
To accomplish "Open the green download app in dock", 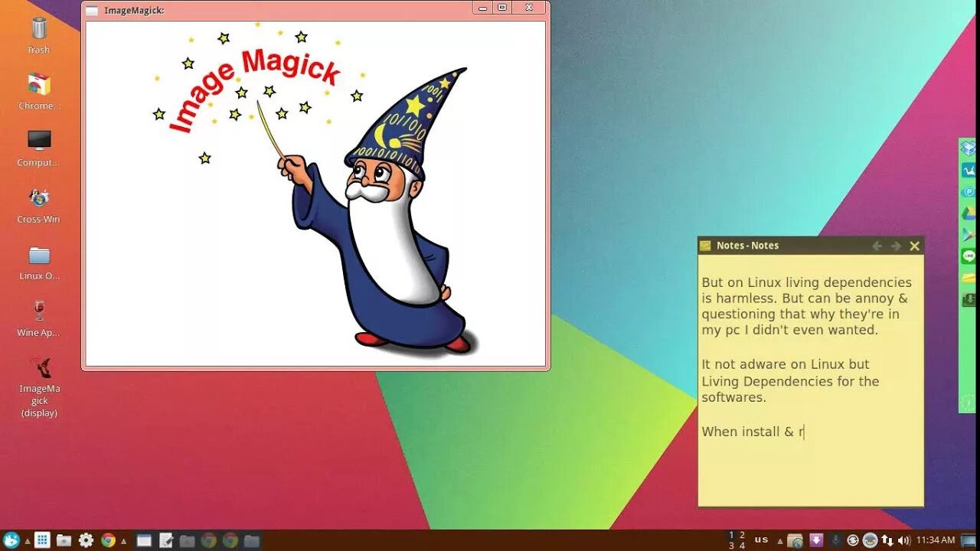I will pyautogui.click(x=969, y=299).
